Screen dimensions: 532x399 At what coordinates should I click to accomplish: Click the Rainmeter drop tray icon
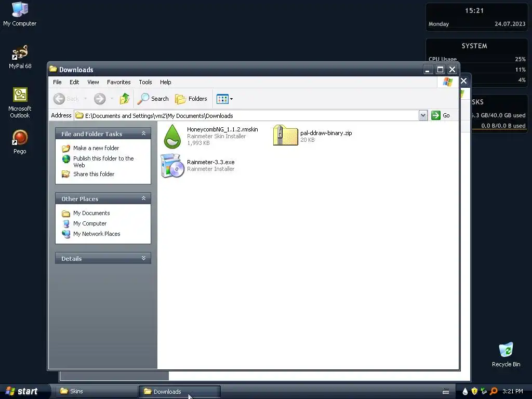coord(465,391)
